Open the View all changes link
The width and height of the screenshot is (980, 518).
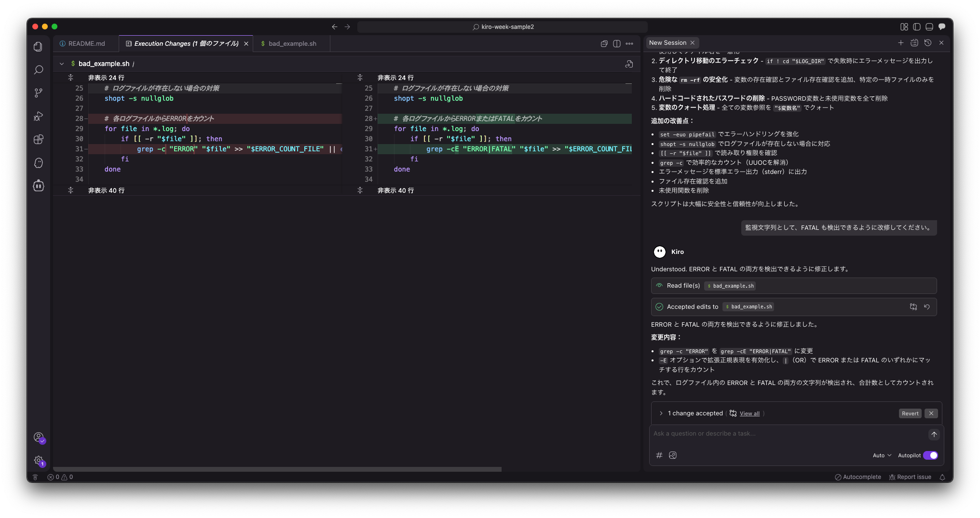(749, 413)
